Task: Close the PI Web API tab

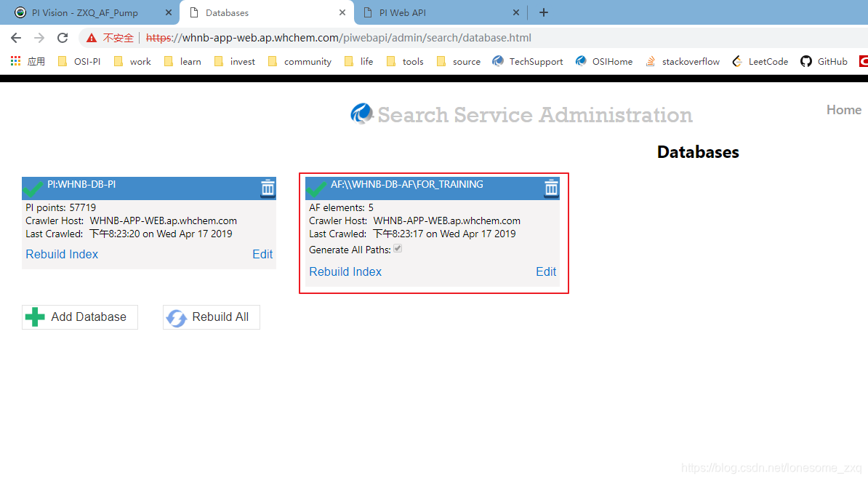Action: tap(516, 12)
